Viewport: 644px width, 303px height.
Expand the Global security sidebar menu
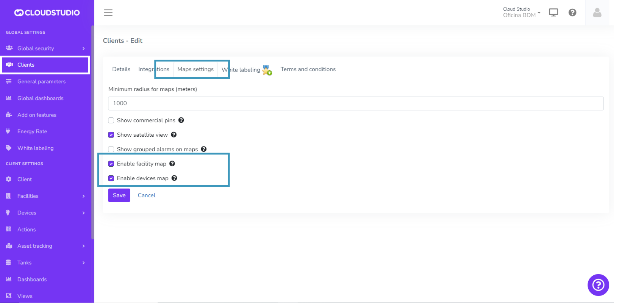[x=45, y=48]
